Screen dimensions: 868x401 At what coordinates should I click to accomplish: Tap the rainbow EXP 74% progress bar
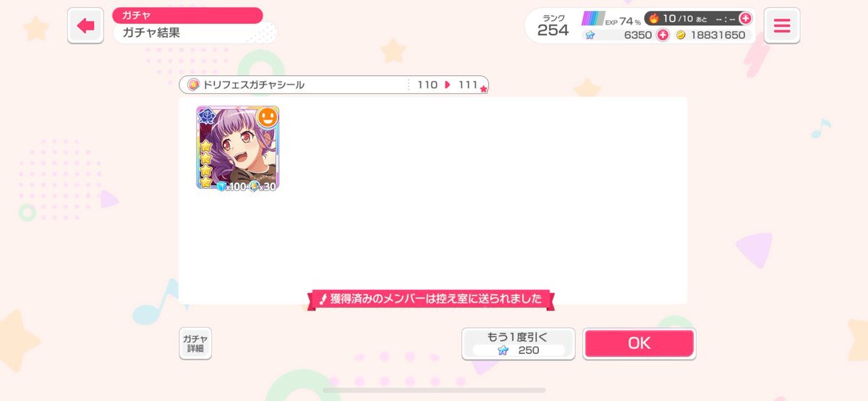point(594,18)
